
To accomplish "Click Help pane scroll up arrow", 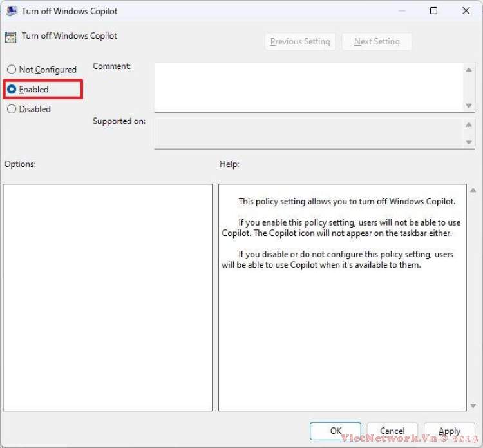I will (473, 190).
